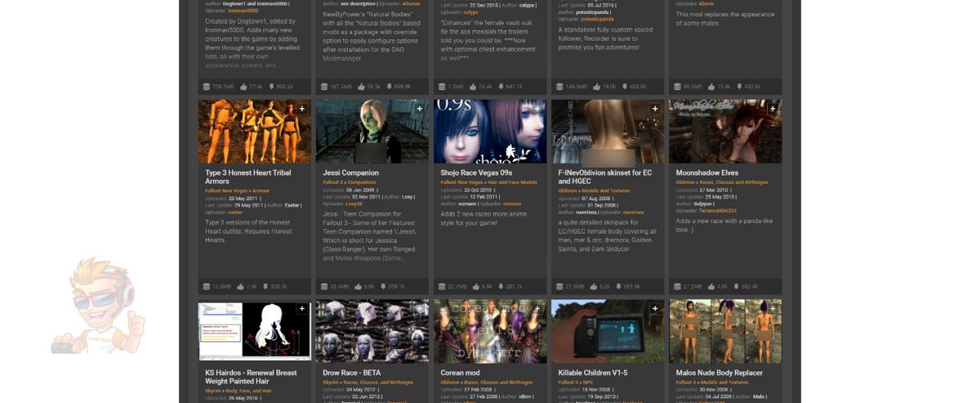
Task: Open Drow Race BETA thumbnail image
Action: click(372, 330)
